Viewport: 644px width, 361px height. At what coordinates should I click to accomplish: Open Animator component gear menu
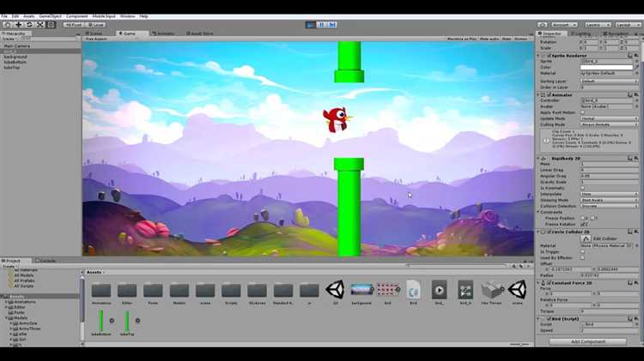click(636, 95)
